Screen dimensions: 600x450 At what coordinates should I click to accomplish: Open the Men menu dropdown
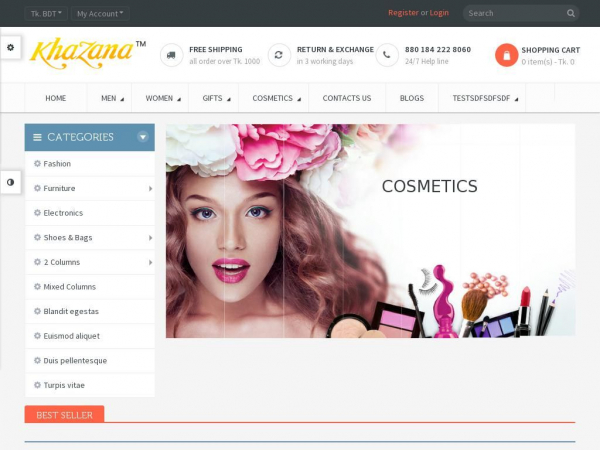point(109,98)
